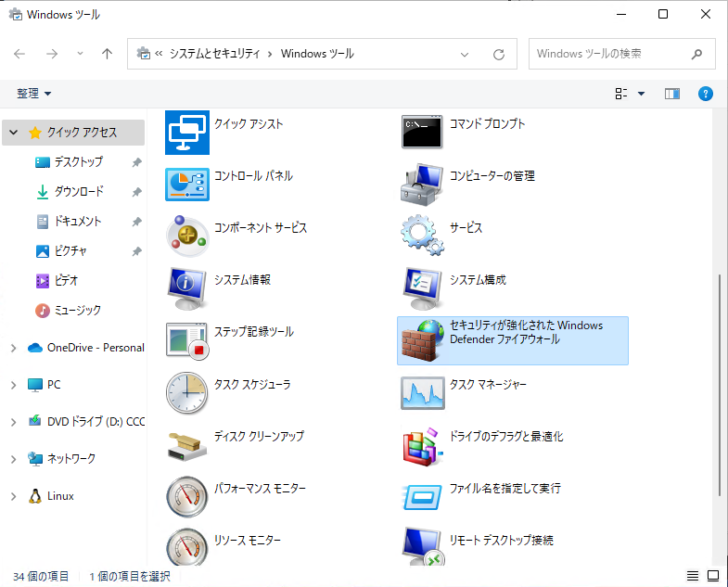The width and height of the screenshot is (728, 587).
Task: Switch to details view in status bar
Action: [x=692, y=576]
